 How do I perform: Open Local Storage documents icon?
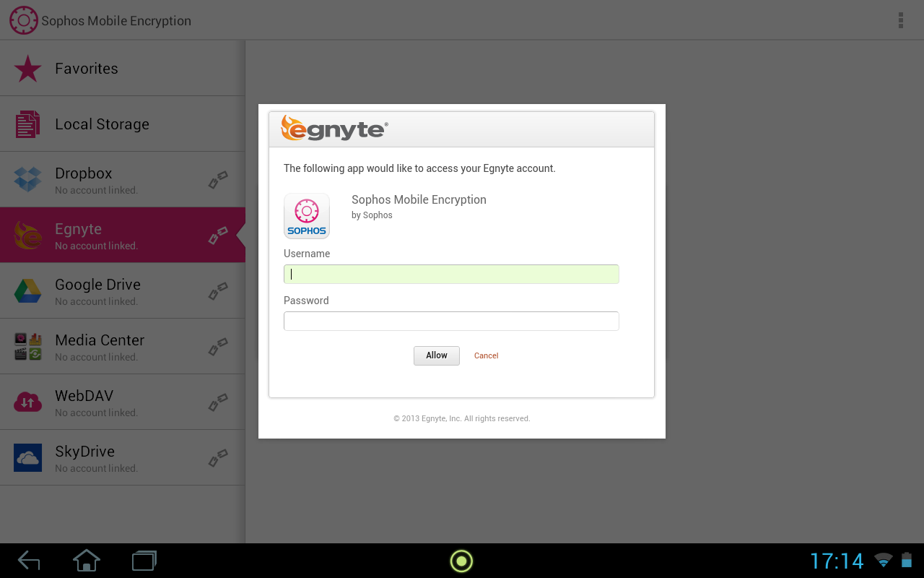point(27,124)
